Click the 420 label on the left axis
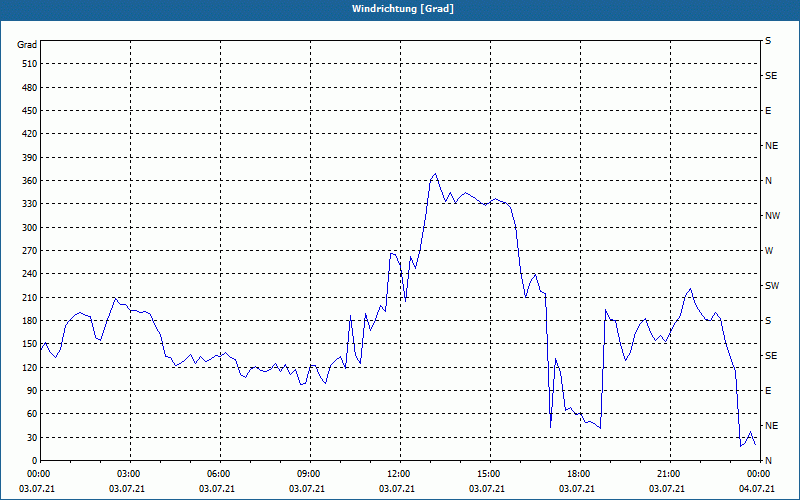Viewport: 800px width, 500px height. coord(30,134)
